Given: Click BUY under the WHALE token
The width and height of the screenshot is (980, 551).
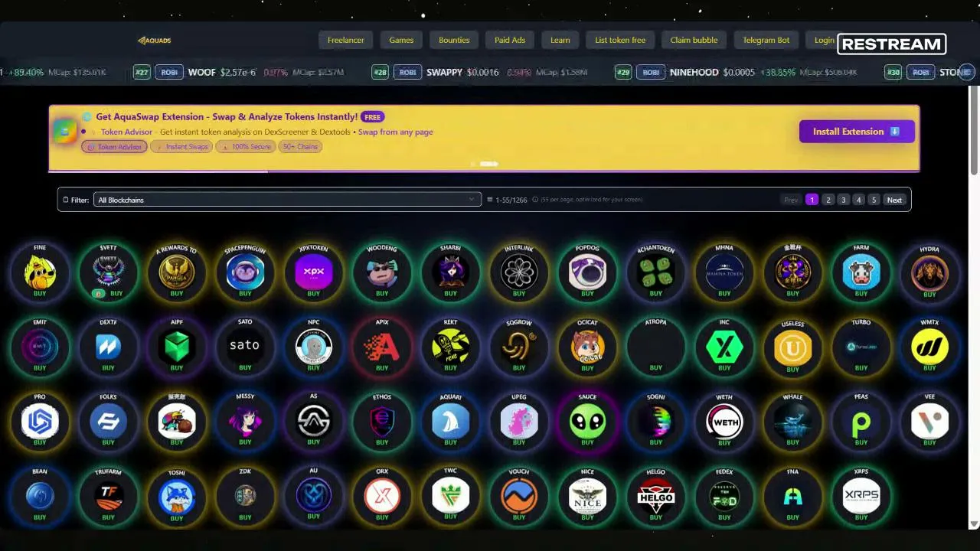Looking at the screenshot, I should [792, 442].
